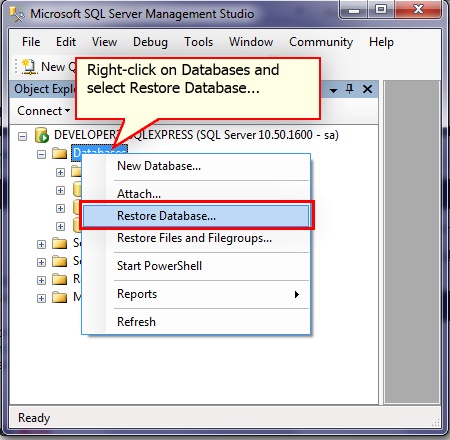Screen dimensions: 450x440
Task: Select New Database... in context menu
Action: (x=196, y=166)
